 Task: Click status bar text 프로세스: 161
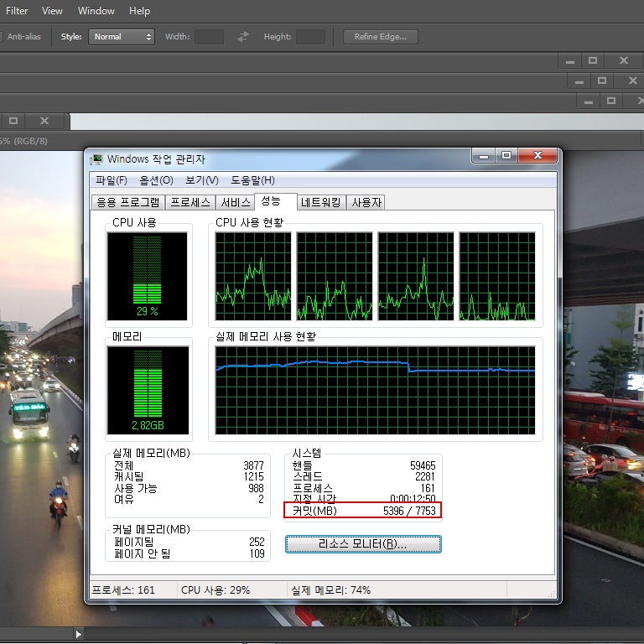(123, 590)
